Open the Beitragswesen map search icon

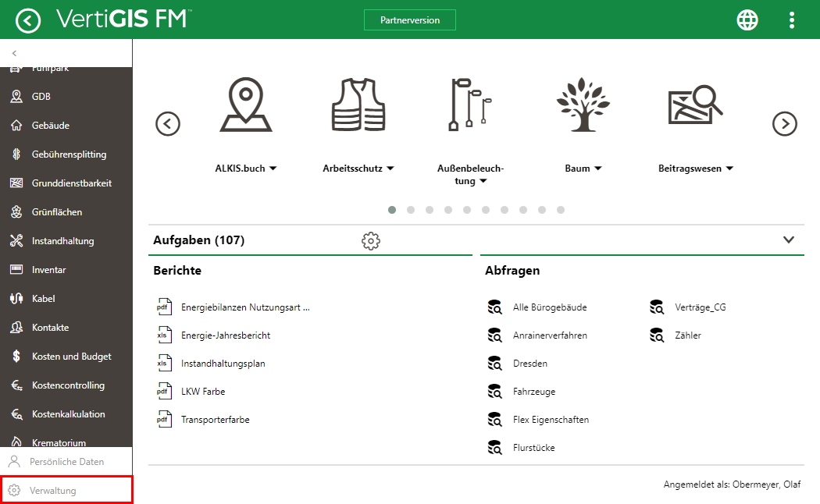695,105
